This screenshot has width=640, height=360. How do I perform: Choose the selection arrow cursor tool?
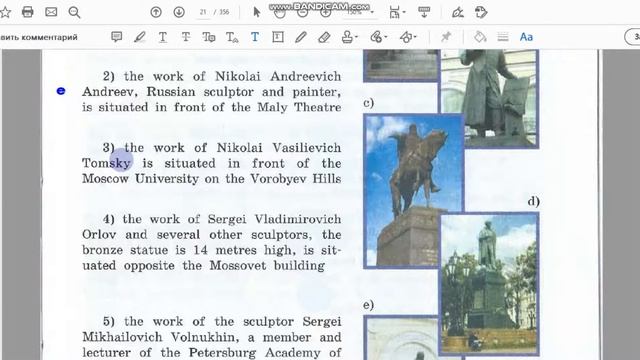[x=257, y=12]
